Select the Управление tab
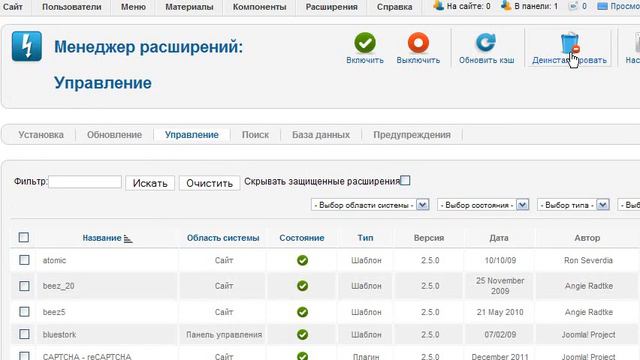640x360 pixels. click(x=192, y=135)
